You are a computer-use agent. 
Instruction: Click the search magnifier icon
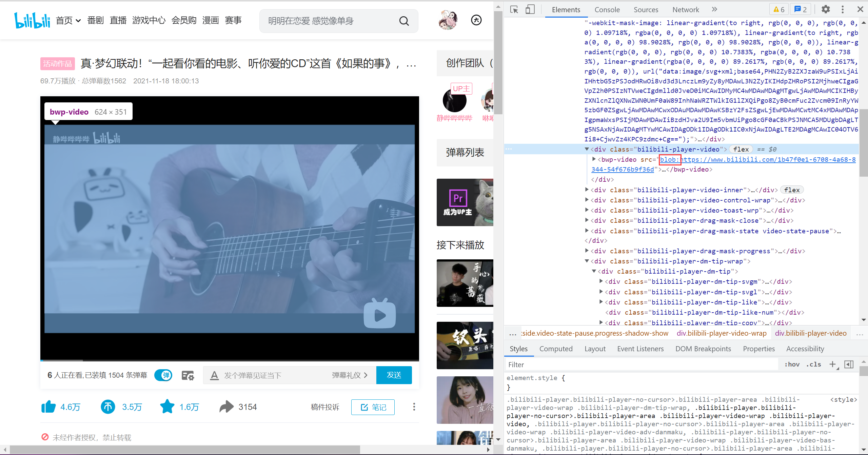[x=404, y=21]
